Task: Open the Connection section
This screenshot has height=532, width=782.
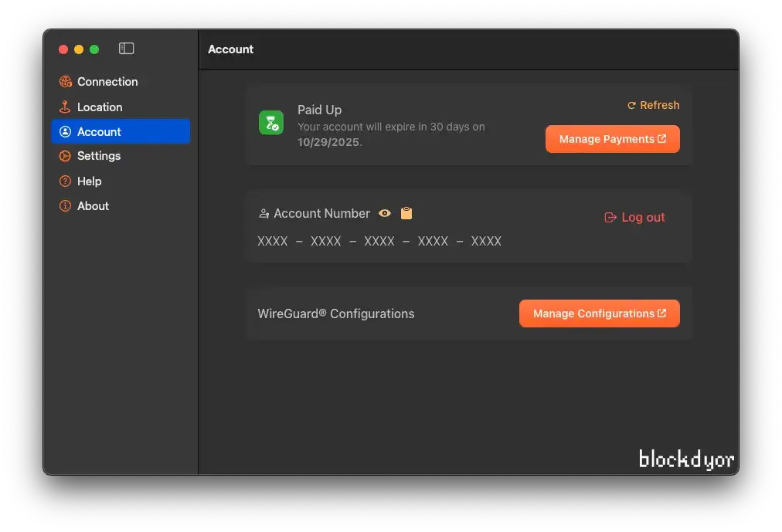Action: 121,82
